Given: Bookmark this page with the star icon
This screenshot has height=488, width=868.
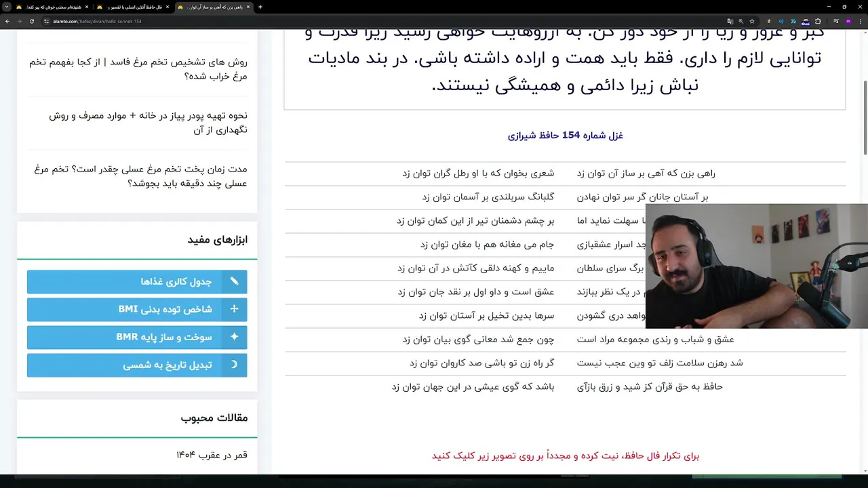Looking at the screenshot, I should pos(752,21).
